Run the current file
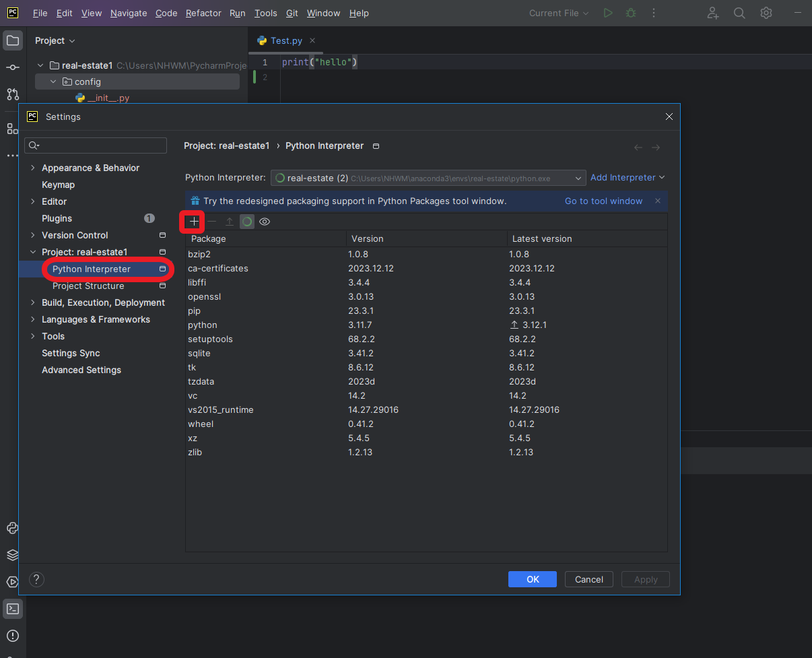Screen dimensions: 812x658 pos(608,13)
